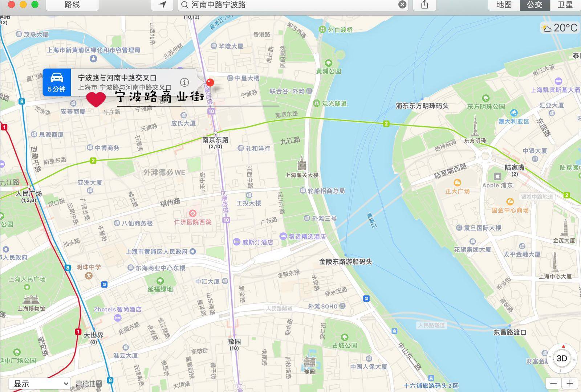
Task: Select the 豫园 garden landmark icon
Action: [x=309, y=362]
